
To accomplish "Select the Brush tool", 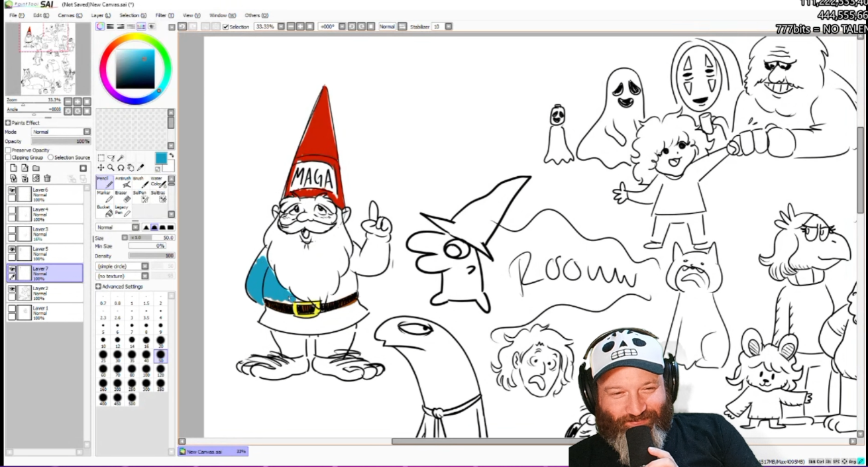I will (x=140, y=182).
